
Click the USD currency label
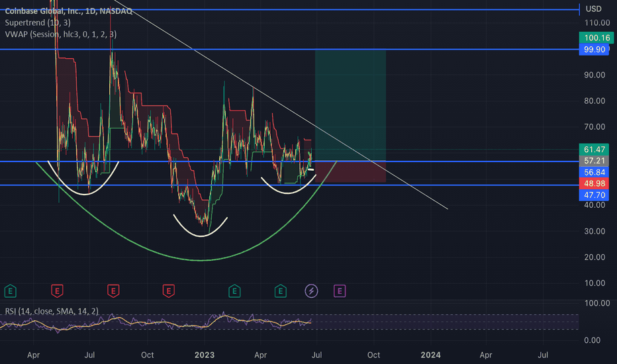coord(593,9)
